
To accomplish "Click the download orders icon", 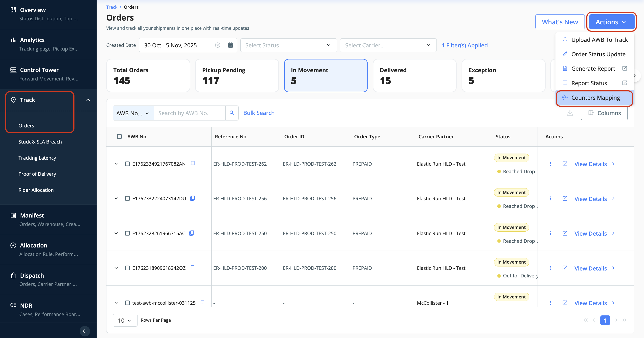I will pos(570,113).
